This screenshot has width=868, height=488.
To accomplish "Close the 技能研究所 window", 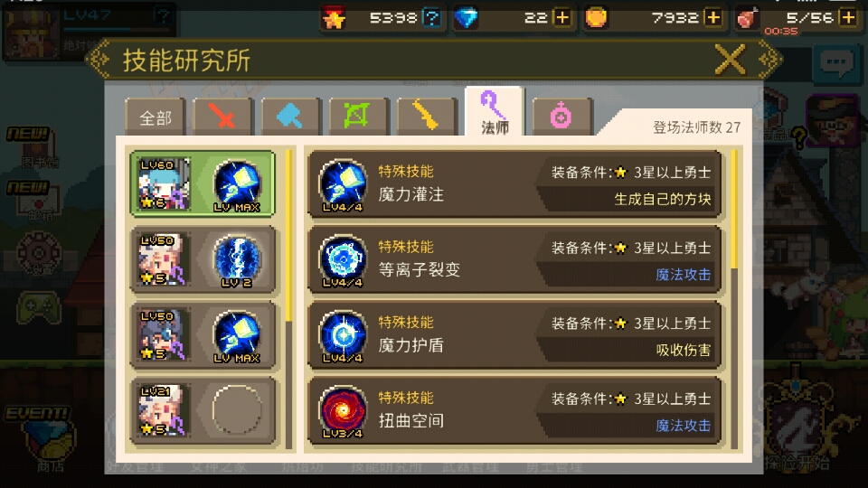I will (x=731, y=60).
